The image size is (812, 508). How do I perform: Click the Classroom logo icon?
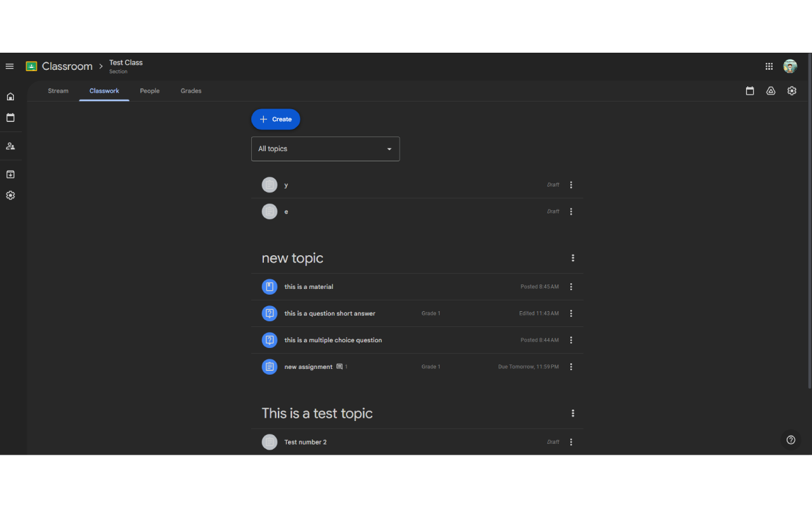coord(31,66)
